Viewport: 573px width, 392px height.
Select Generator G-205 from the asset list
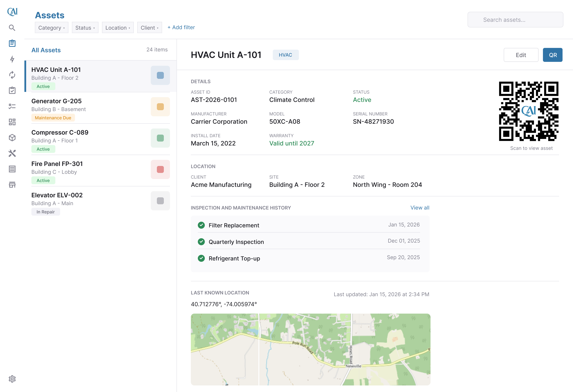pyautogui.click(x=56, y=101)
